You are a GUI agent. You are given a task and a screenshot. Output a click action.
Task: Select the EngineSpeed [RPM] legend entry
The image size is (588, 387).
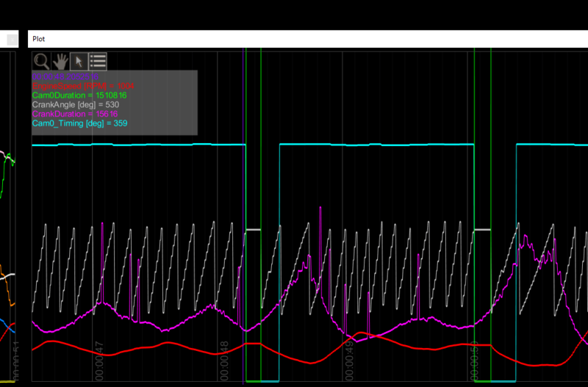(75, 86)
